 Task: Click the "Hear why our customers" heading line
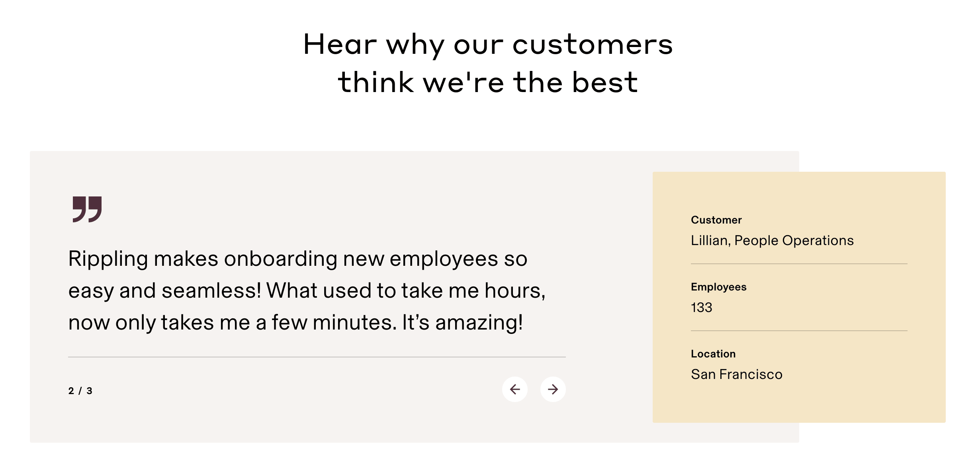488,44
